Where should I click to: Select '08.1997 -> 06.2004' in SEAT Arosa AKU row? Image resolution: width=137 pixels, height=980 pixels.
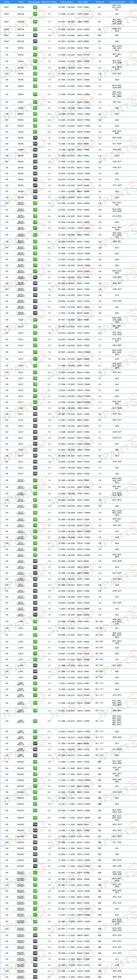coord(67,41)
